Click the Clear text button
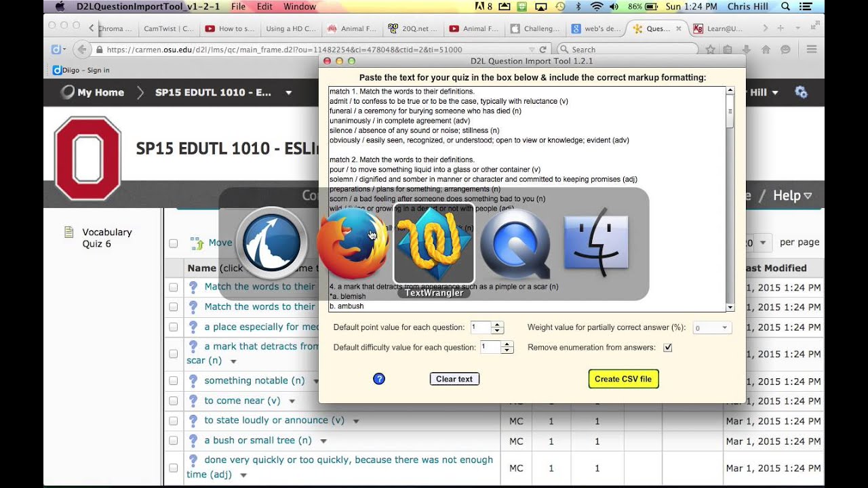Image resolution: width=868 pixels, height=488 pixels. [454, 379]
